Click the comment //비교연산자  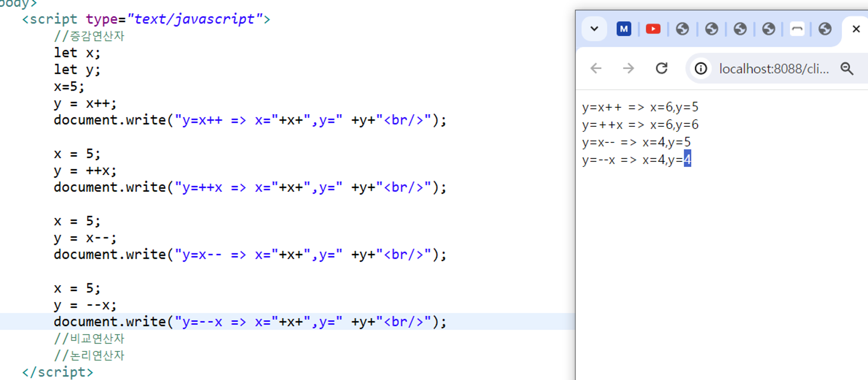coord(89,338)
